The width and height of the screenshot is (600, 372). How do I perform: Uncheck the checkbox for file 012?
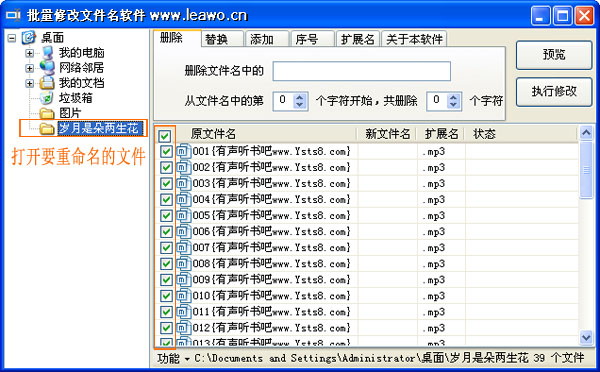point(166,328)
